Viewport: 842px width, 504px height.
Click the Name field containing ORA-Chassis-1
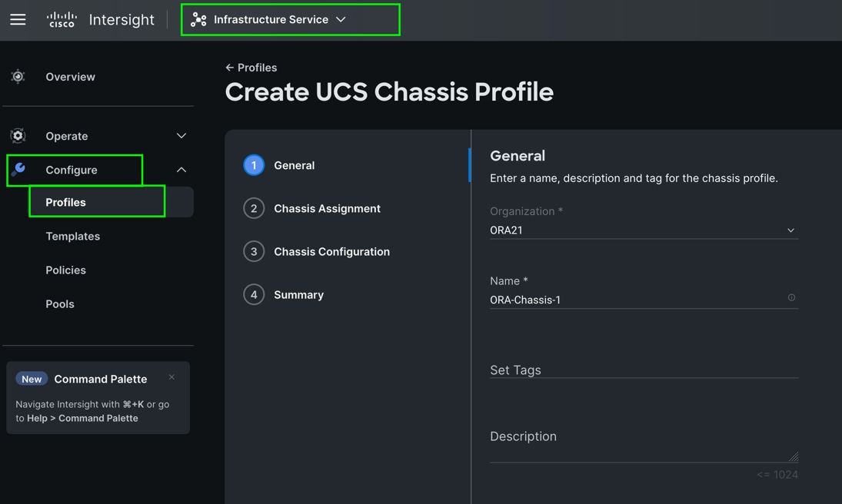click(635, 300)
